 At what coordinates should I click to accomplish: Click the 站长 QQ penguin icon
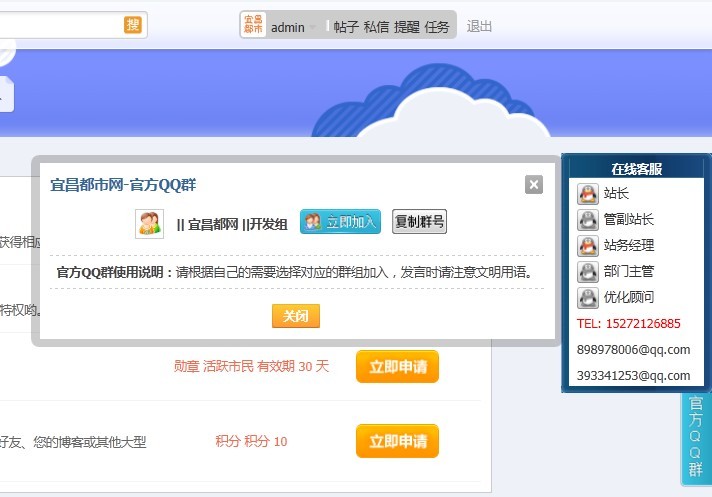point(588,194)
